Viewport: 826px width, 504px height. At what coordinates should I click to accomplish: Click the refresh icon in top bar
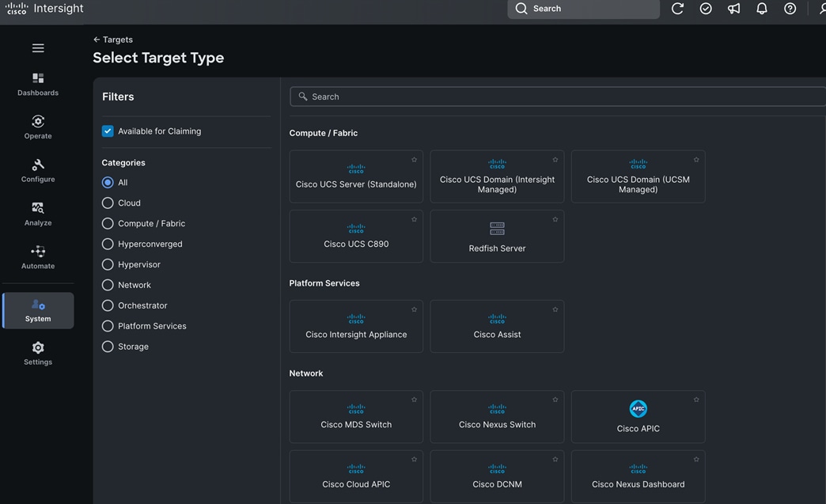tap(677, 9)
